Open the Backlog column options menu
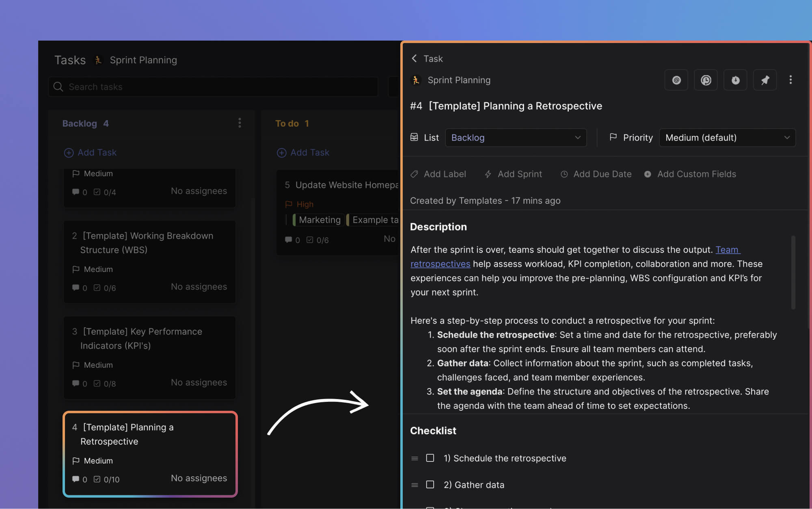 (240, 123)
